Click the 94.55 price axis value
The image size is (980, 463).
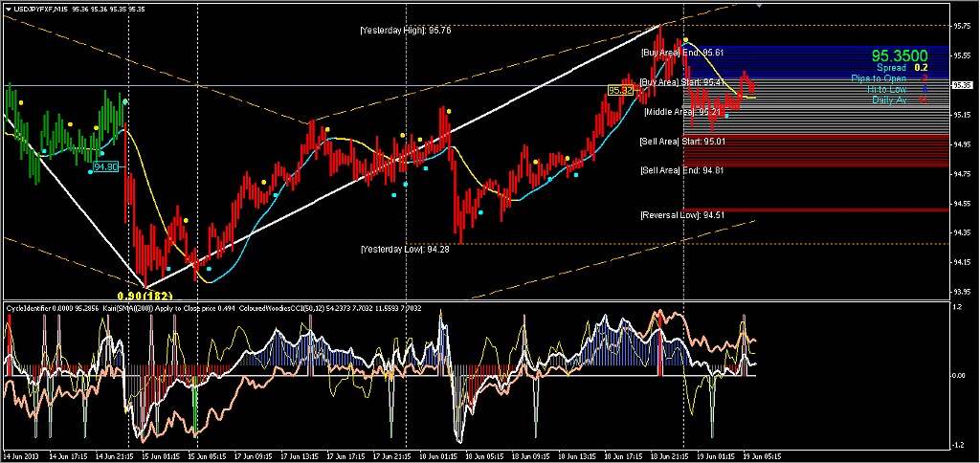tap(963, 204)
